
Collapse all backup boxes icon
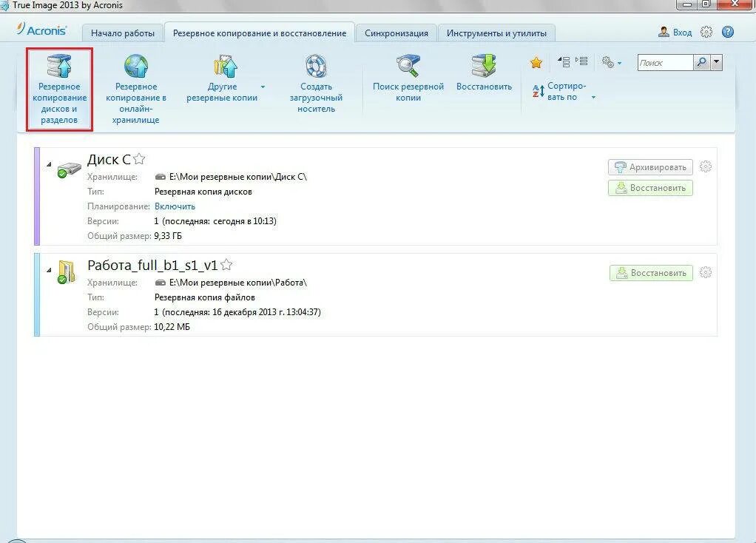click(x=564, y=61)
